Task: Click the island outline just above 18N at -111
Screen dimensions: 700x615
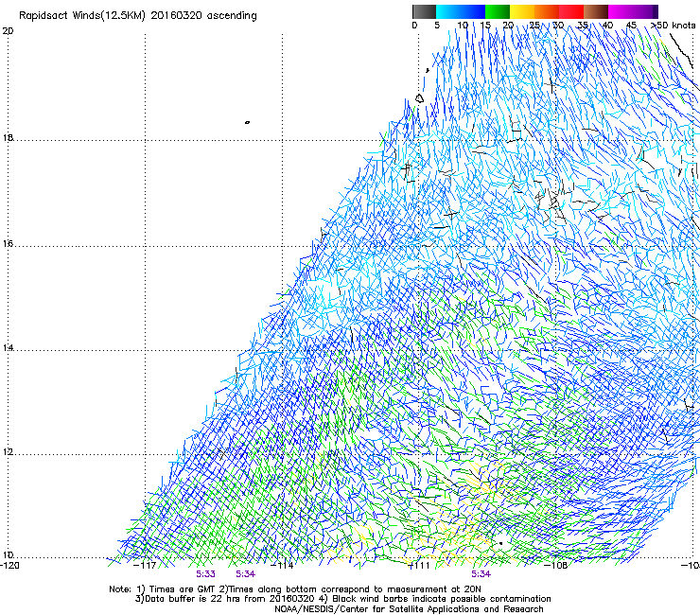Action: (x=419, y=98)
